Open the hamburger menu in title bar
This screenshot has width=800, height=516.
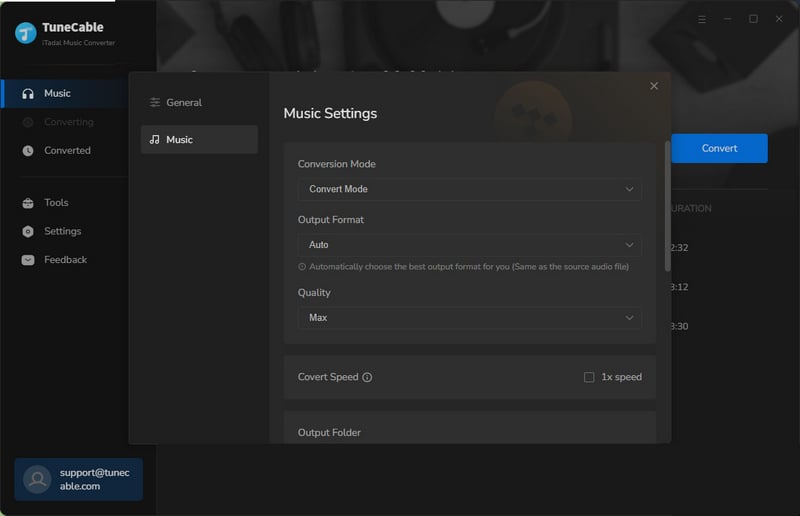[x=702, y=19]
